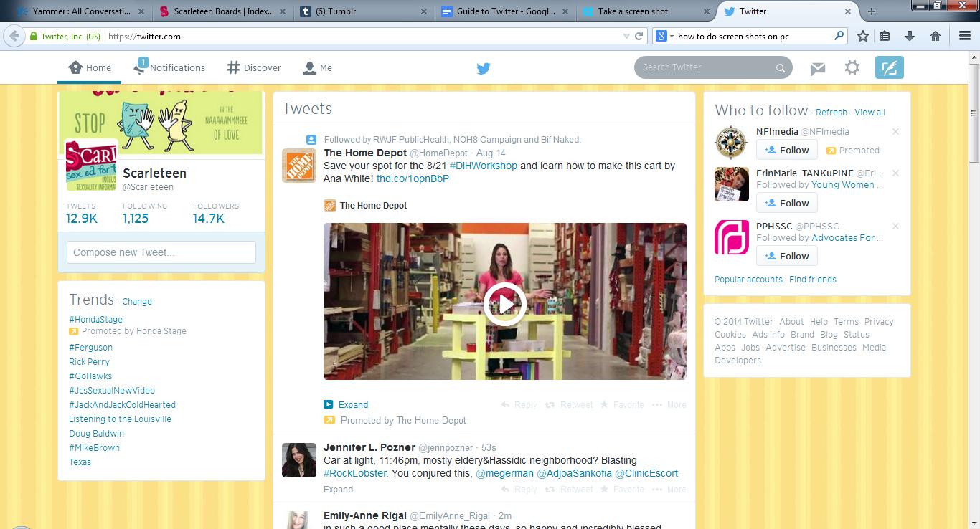Click the search magnifier in Search Twitter
This screenshot has height=529, width=980.
pos(781,68)
